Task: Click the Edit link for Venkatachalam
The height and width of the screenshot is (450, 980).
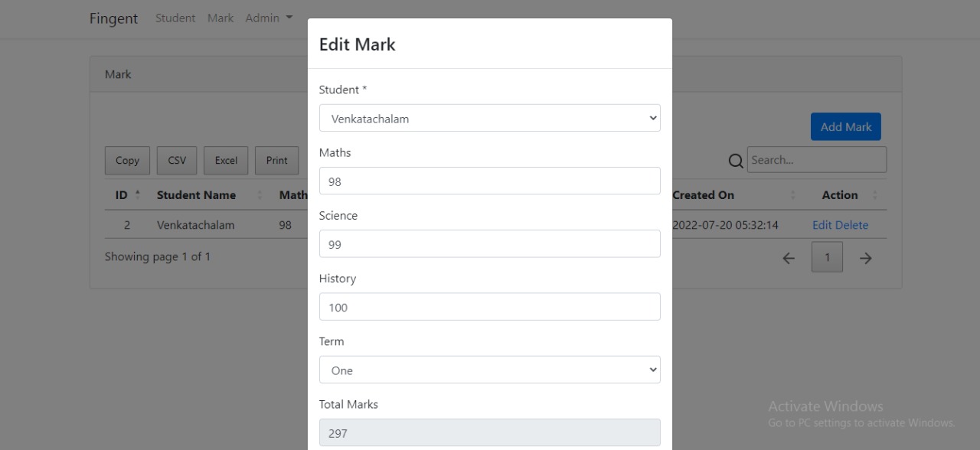Action: [x=824, y=224]
